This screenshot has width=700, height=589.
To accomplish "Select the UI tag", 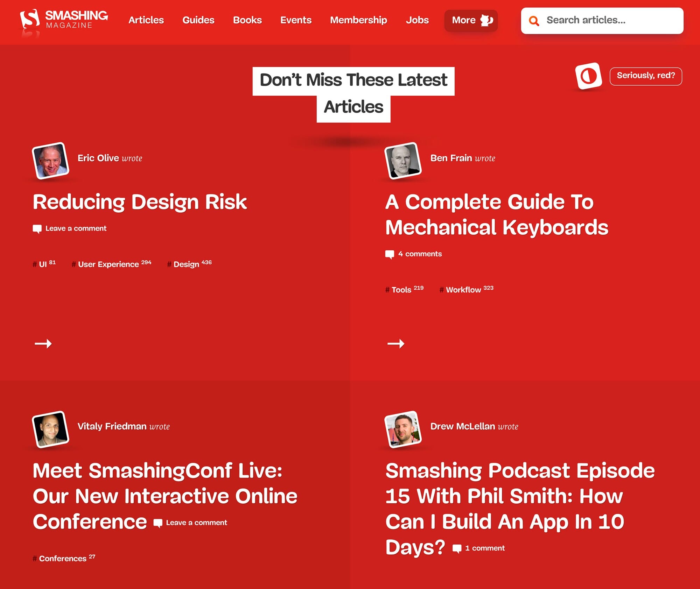I will [x=44, y=264].
